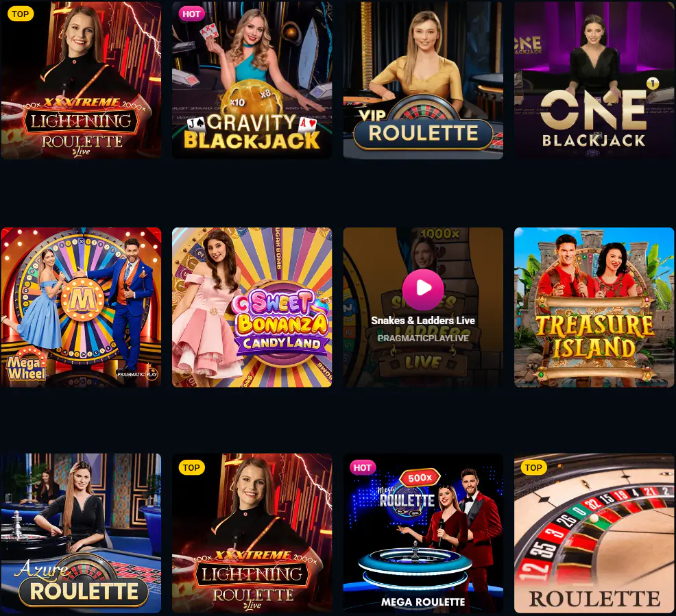This screenshot has width=676, height=616.
Task: Click TOP badge on bottom Lightning Roulette
Action: point(191,467)
